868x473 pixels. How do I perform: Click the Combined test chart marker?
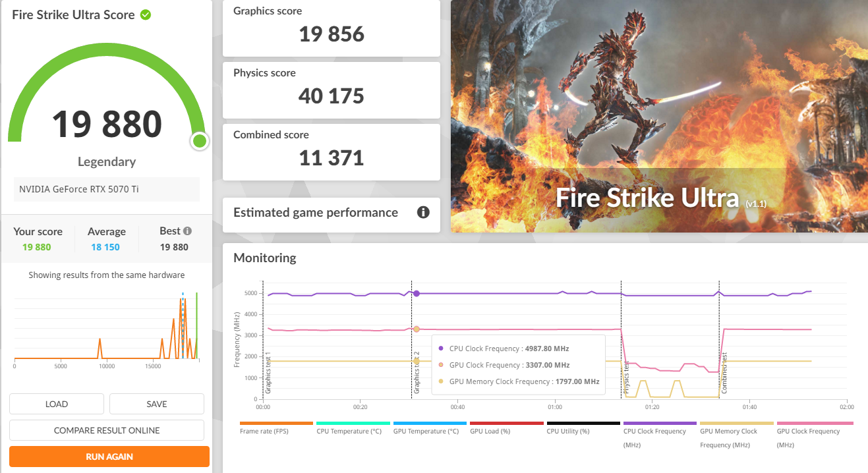click(x=724, y=374)
